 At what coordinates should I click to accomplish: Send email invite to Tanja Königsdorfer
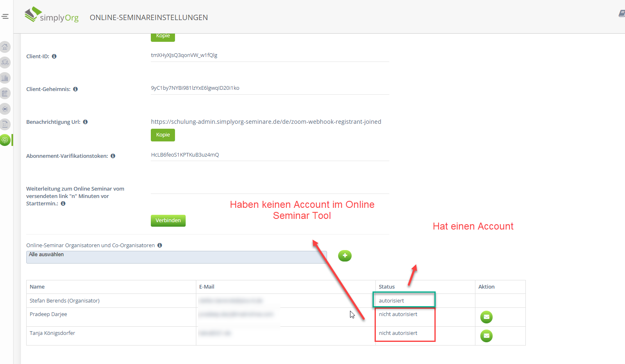pyautogui.click(x=486, y=336)
